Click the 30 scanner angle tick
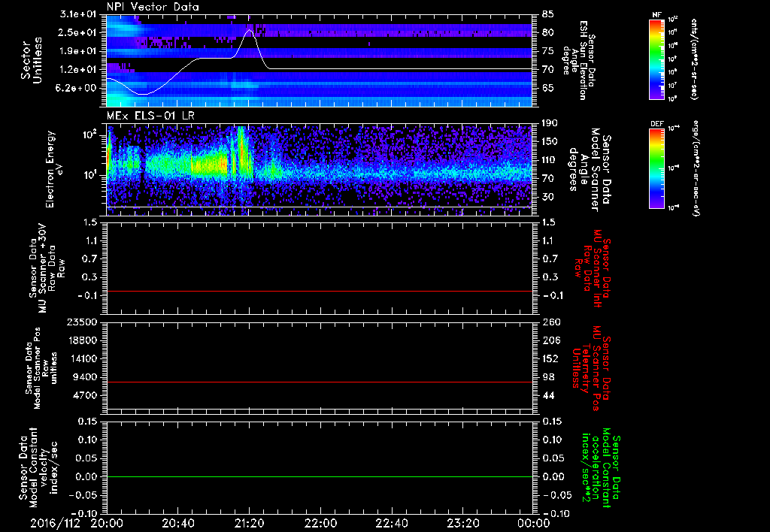 point(547,197)
